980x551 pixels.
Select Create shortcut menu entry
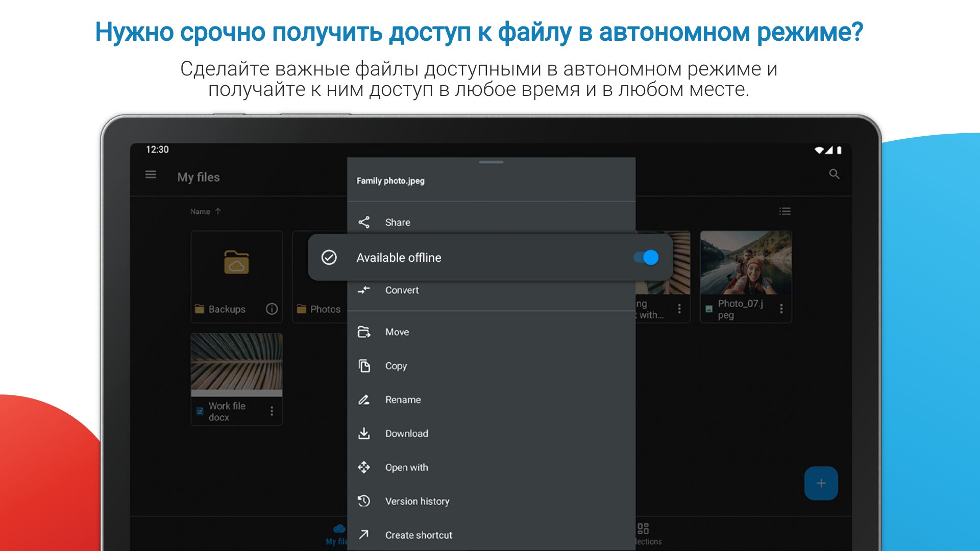(x=419, y=535)
